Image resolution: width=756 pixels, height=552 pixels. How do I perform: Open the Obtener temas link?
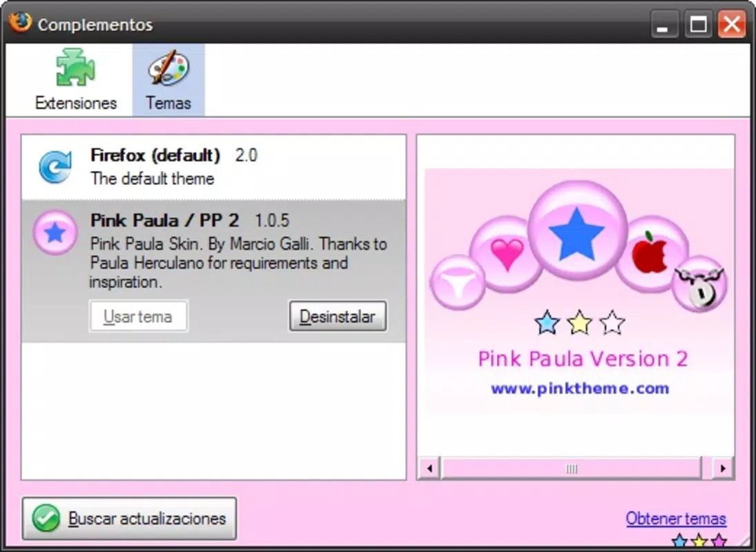pyautogui.click(x=676, y=518)
